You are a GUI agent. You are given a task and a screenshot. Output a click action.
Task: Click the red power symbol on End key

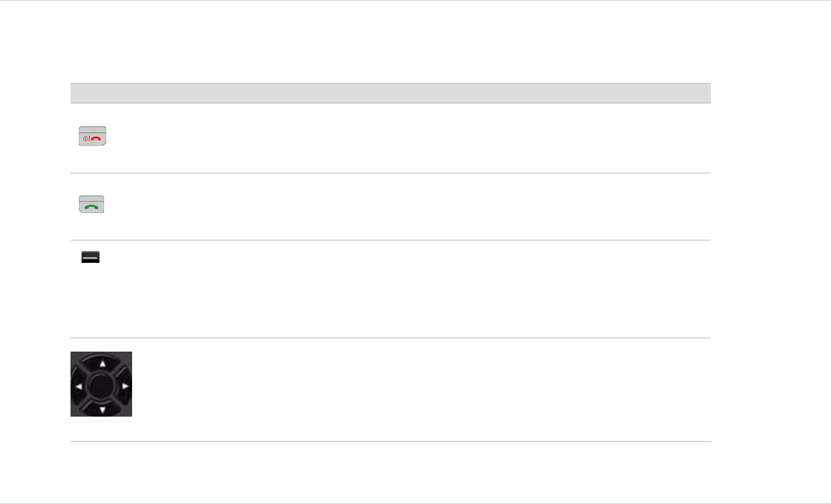click(85, 138)
